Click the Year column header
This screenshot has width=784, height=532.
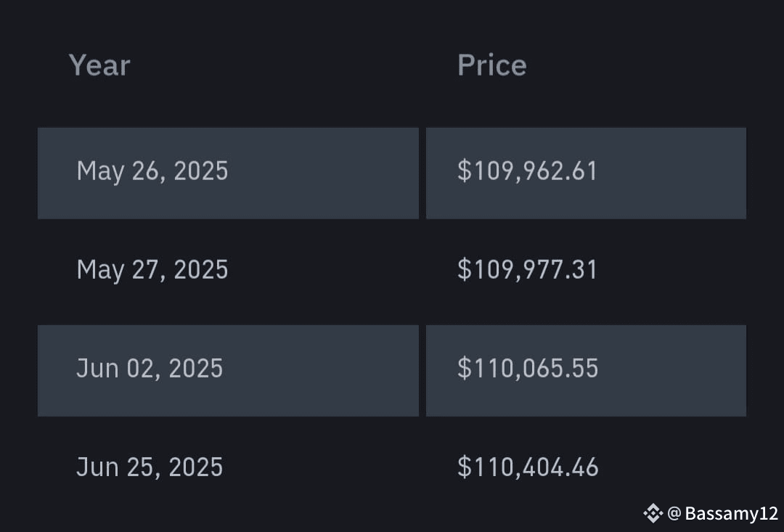tap(99, 65)
